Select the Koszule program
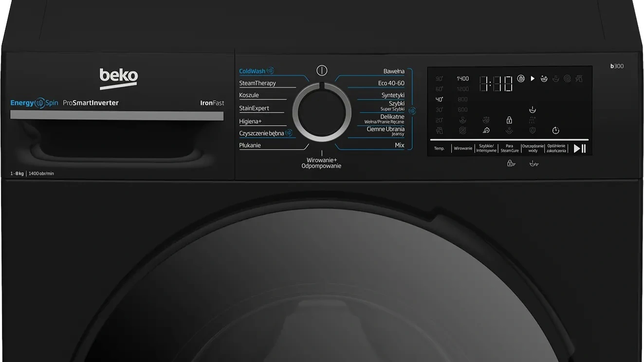 point(249,95)
